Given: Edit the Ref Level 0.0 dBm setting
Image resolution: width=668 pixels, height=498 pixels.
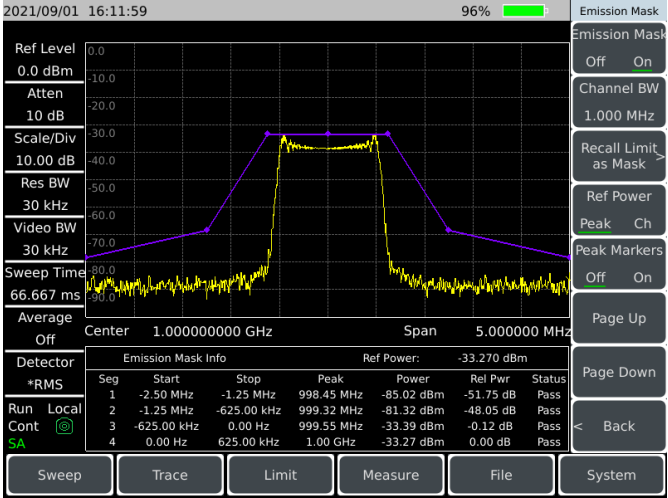Looking at the screenshot, I should click(x=45, y=60).
